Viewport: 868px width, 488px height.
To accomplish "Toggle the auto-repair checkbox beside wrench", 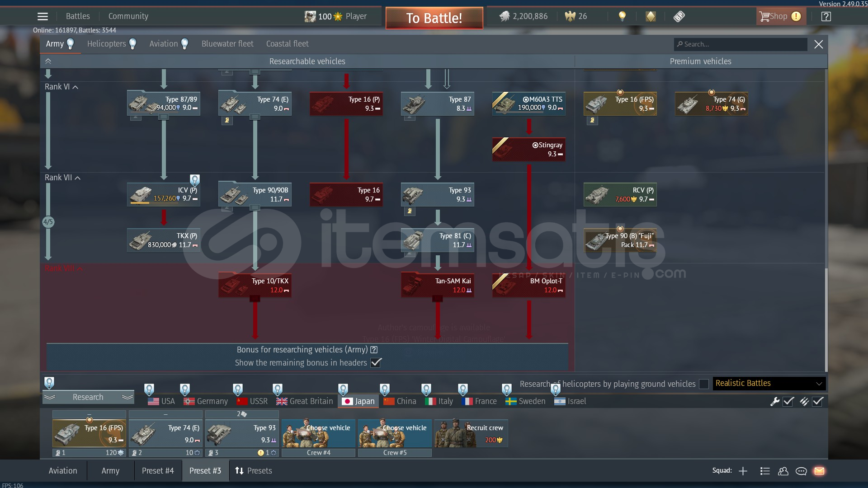I will click(x=788, y=401).
